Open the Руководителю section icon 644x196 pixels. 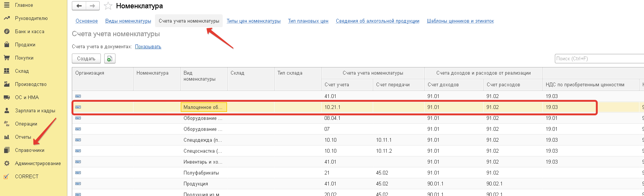pos(7,18)
